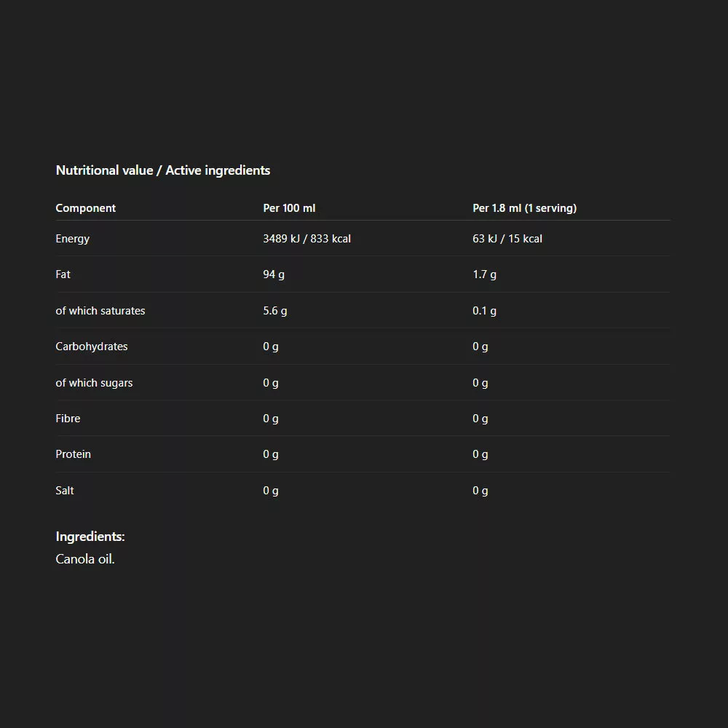Select the Energy row label
This screenshot has width=728, height=728.
point(72,239)
